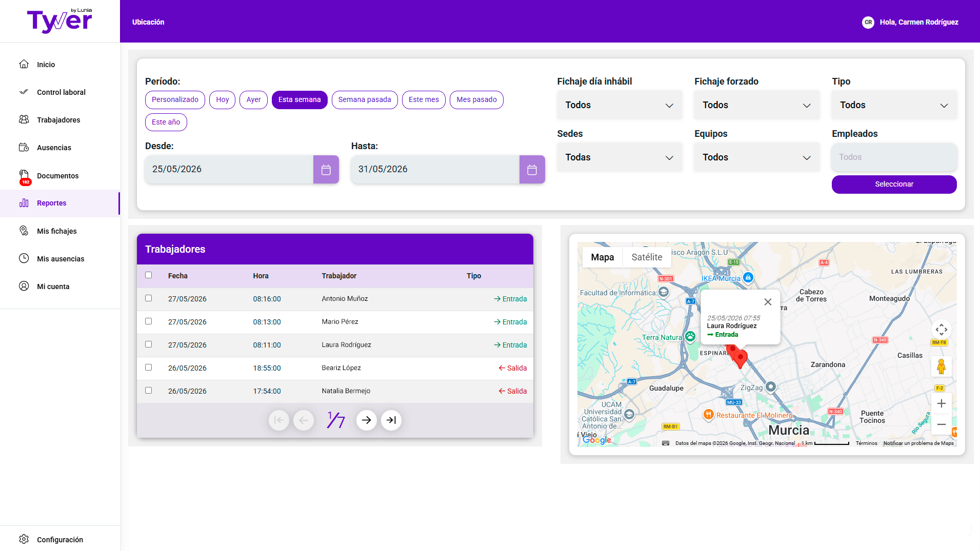
Task: Click the CR user avatar
Action: click(868, 22)
